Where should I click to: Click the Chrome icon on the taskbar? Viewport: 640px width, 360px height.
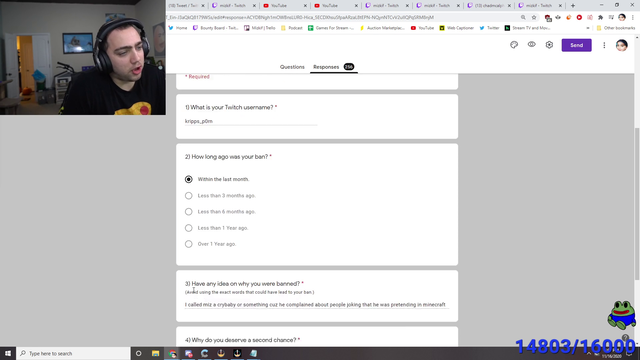point(172,353)
